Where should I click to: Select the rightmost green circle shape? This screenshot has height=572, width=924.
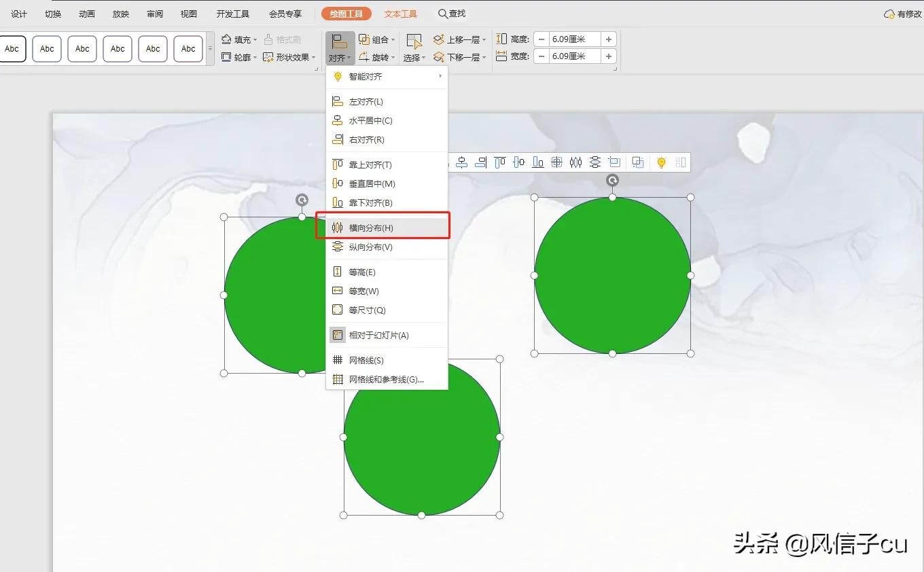click(612, 275)
